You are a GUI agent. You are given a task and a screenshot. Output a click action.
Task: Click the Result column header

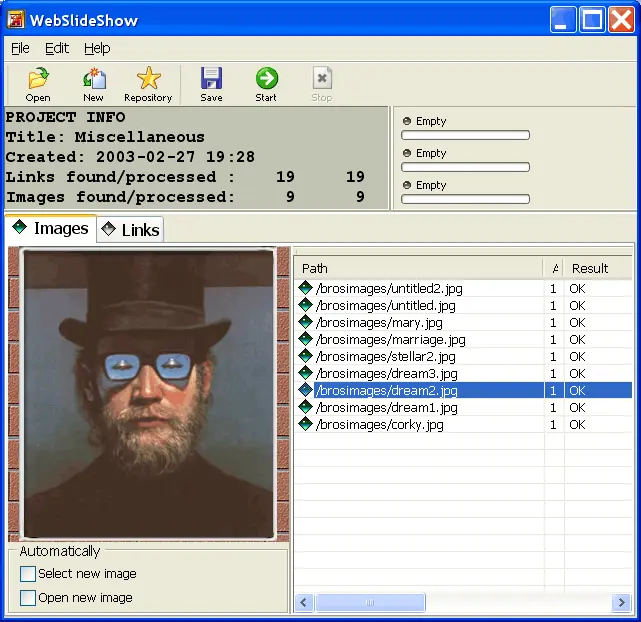(x=590, y=268)
